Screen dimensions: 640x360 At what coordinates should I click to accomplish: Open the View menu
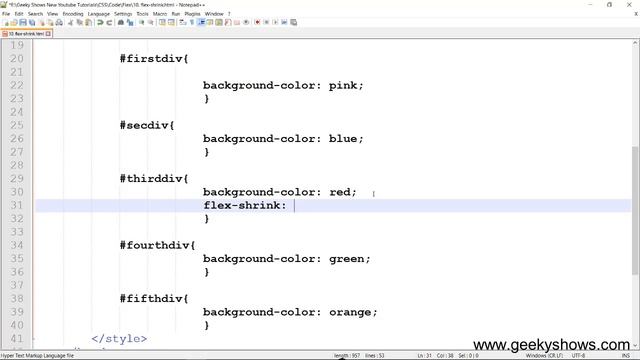pos(53,14)
